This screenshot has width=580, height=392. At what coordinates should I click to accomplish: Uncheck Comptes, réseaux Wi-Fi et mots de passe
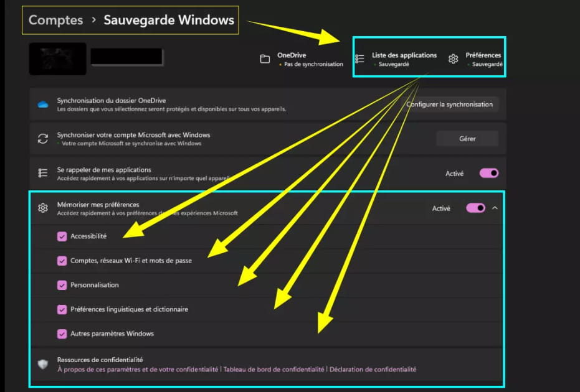[62, 261]
